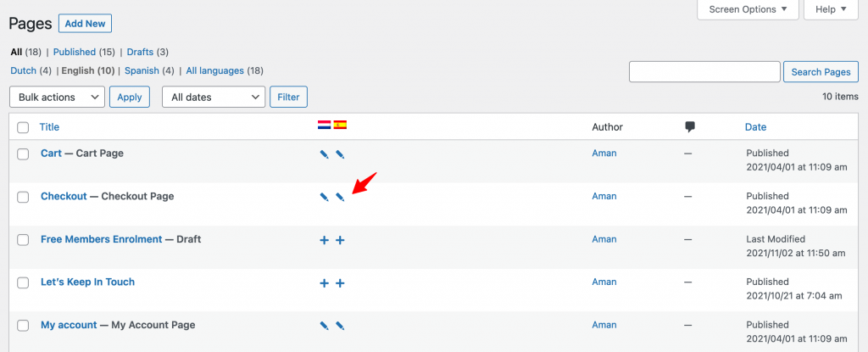Click author Aman in Free Members Enrolment row
Image resolution: width=868 pixels, height=352 pixels.
pos(604,239)
